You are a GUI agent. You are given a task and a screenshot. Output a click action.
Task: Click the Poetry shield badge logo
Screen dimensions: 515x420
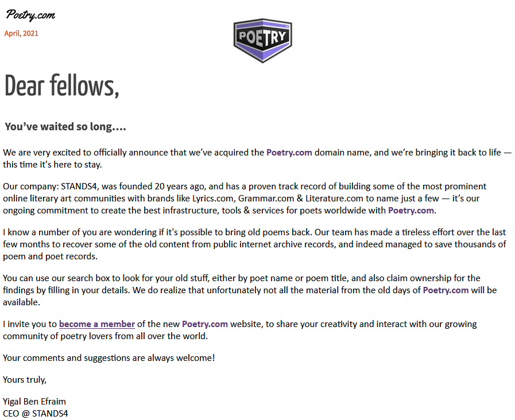click(262, 40)
